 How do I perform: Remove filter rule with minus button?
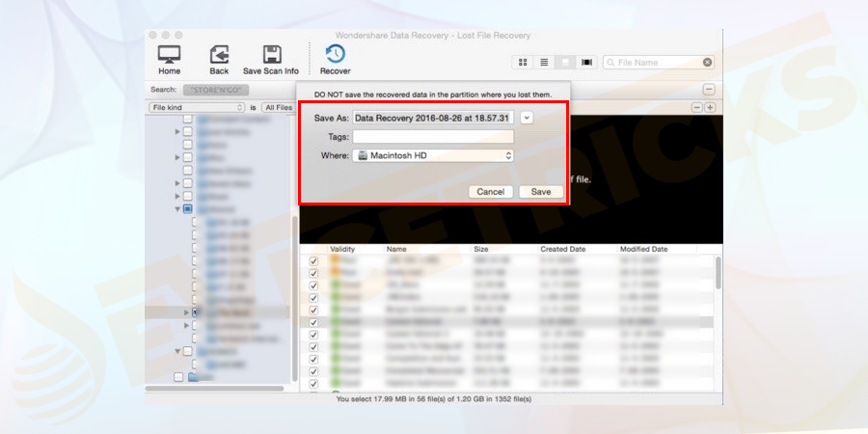click(x=697, y=107)
